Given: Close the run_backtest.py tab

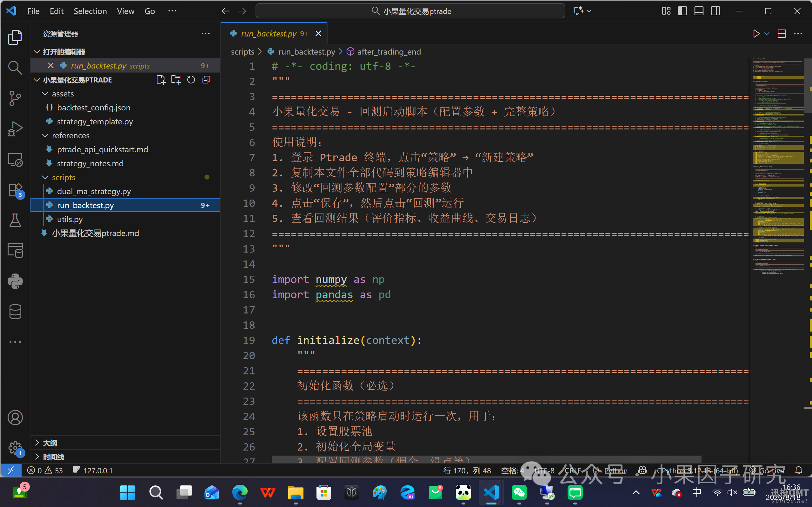Looking at the screenshot, I should [318, 34].
